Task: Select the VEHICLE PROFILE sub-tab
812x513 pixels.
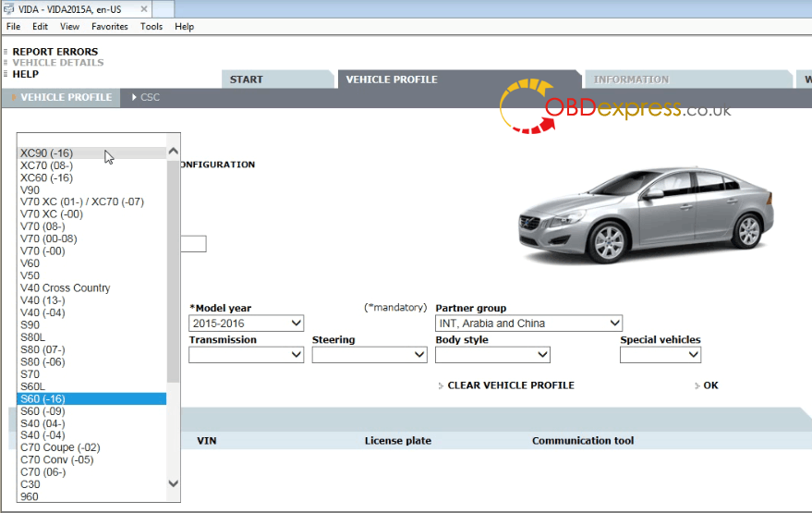Action: coord(61,97)
